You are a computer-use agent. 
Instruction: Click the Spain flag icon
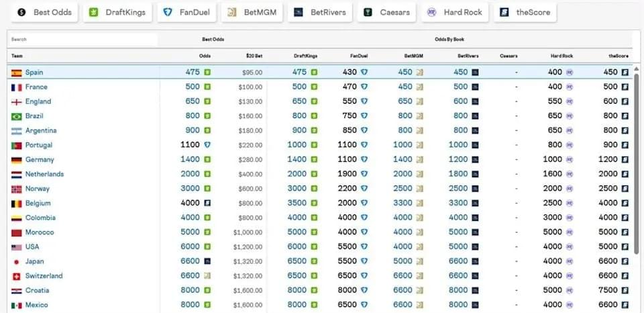(16, 73)
